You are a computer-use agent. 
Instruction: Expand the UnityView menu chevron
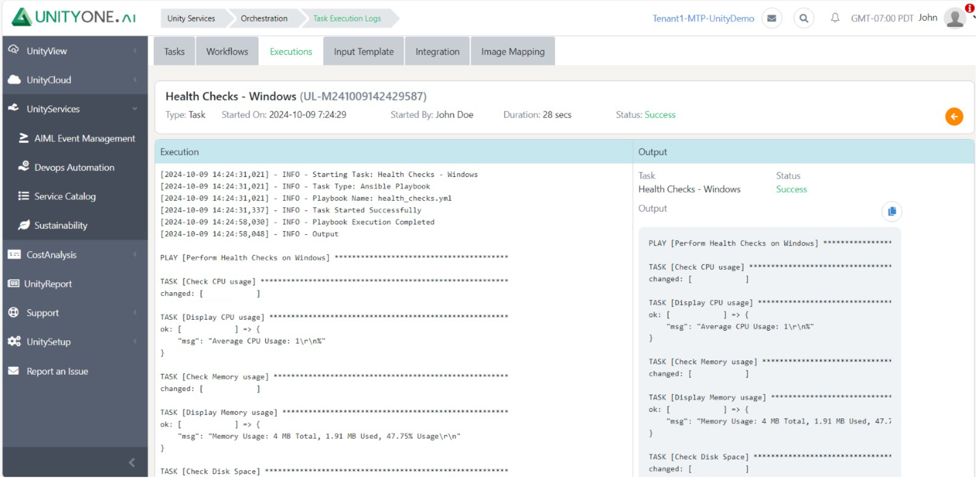pyautogui.click(x=135, y=51)
